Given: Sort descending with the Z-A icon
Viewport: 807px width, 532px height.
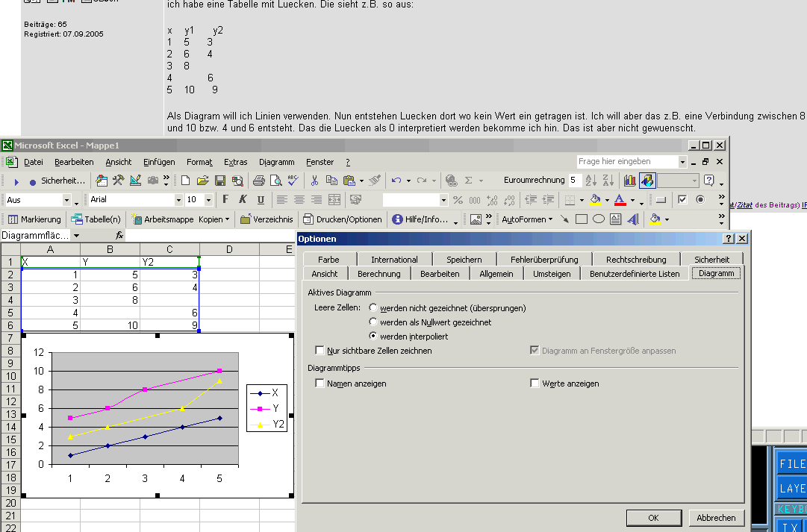Looking at the screenshot, I should pos(608,181).
